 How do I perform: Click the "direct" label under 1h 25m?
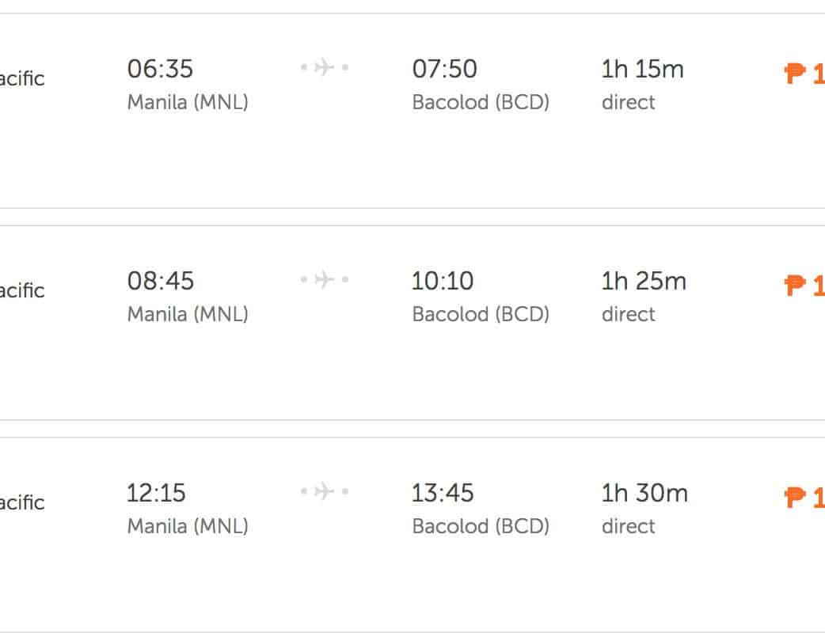[x=628, y=314]
